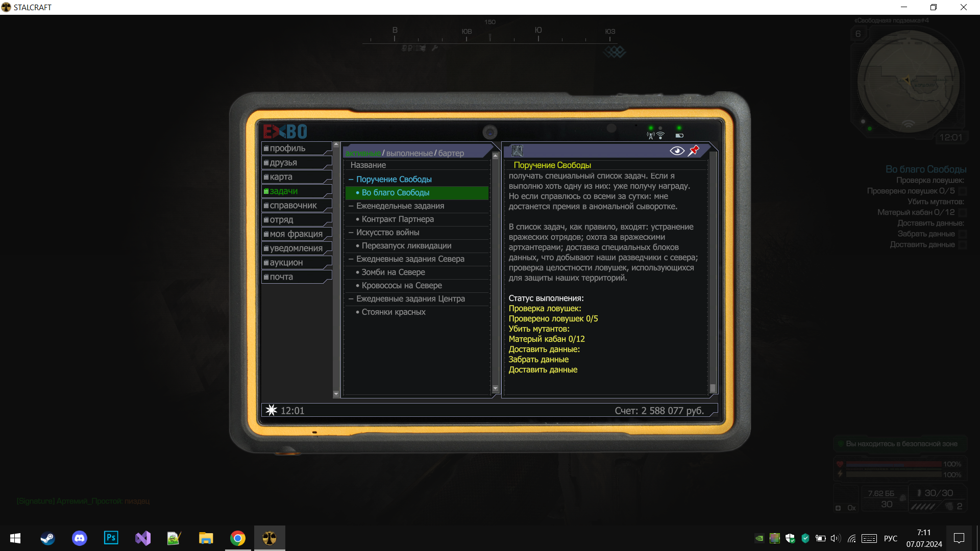The image size is (980, 551).
Task: Click the system tray battery icon
Action: [821, 538]
